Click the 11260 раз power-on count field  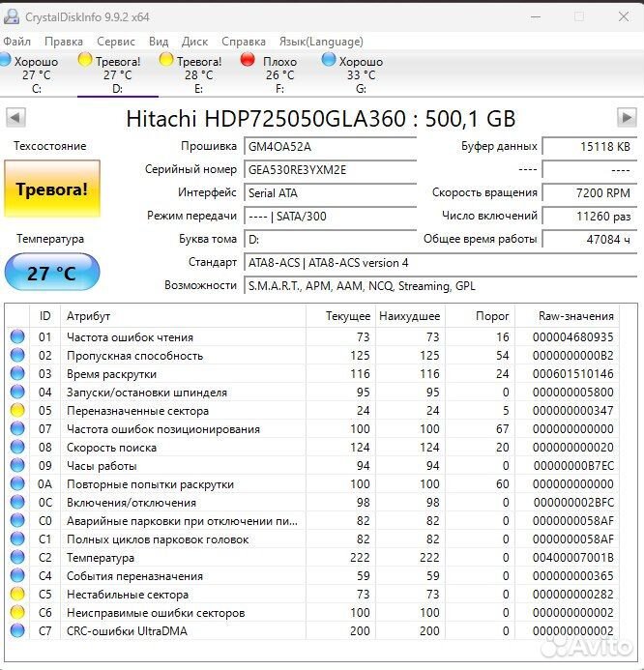point(589,216)
